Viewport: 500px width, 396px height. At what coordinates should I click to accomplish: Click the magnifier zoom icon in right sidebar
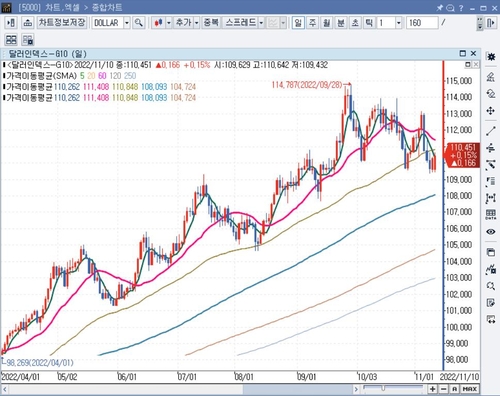pos(491,286)
